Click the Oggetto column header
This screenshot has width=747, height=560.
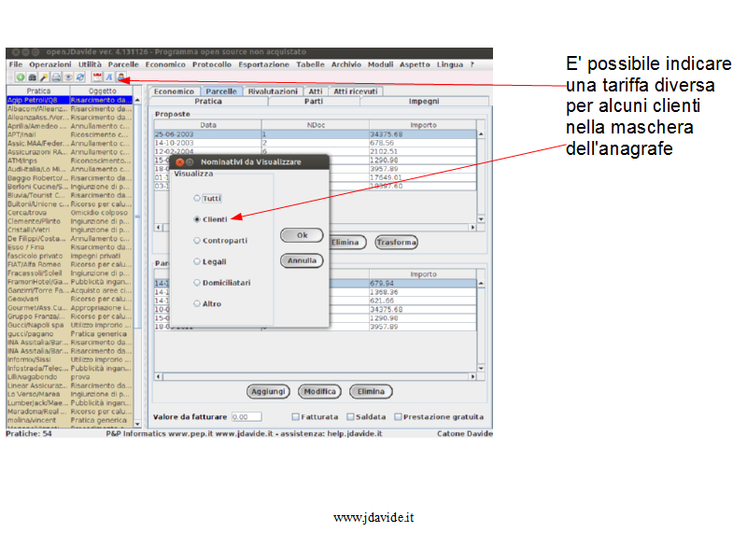tap(102, 91)
